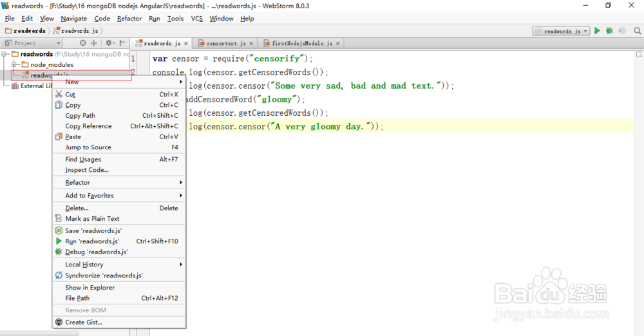The image size is (644, 336).
Task: Open the VCS menu
Action: 196,19
